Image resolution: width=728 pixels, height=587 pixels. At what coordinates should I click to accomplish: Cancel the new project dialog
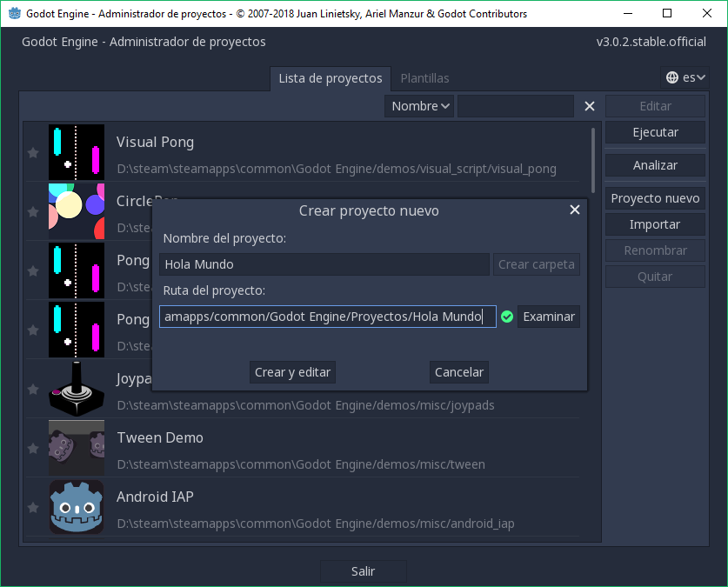point(458,371)
